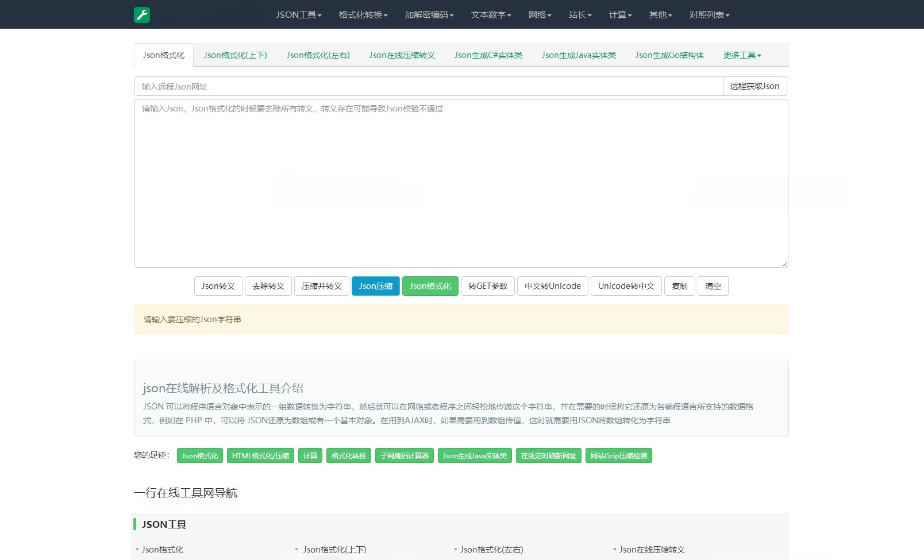Click the 网站Gzip压缩检测 link

click(x=618, y=455)
